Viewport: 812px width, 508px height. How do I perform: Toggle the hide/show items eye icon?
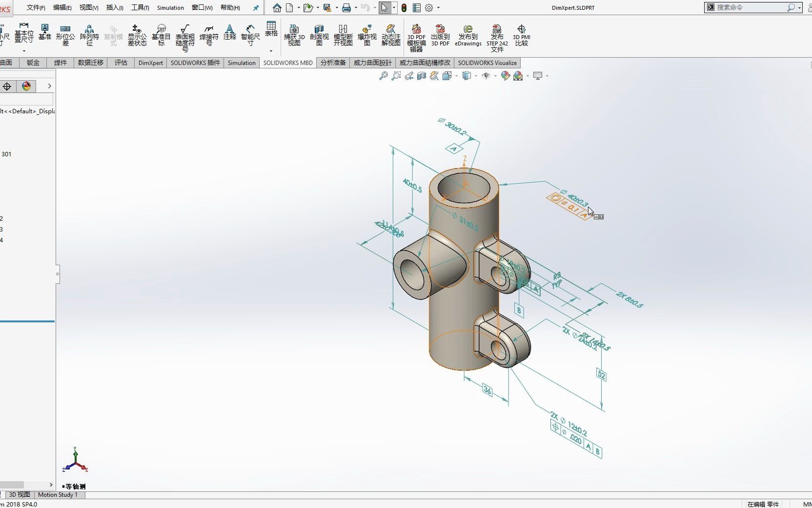[x=487, y=76]
